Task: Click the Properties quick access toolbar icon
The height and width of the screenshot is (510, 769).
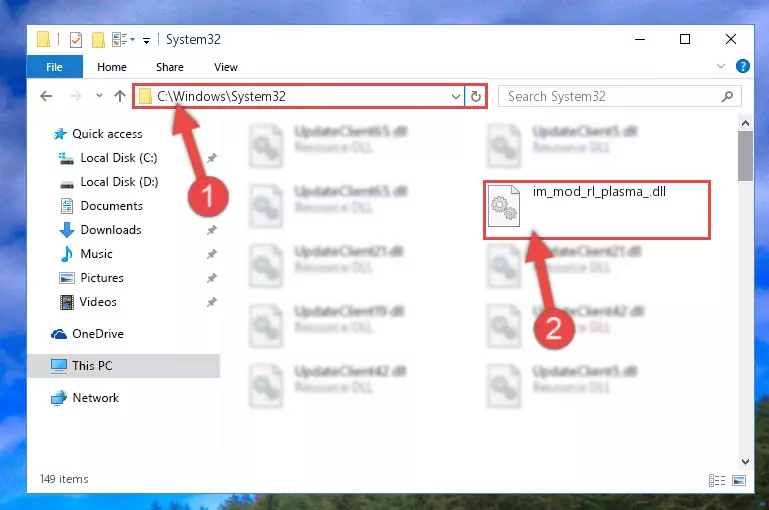Action: coord(76,39)
